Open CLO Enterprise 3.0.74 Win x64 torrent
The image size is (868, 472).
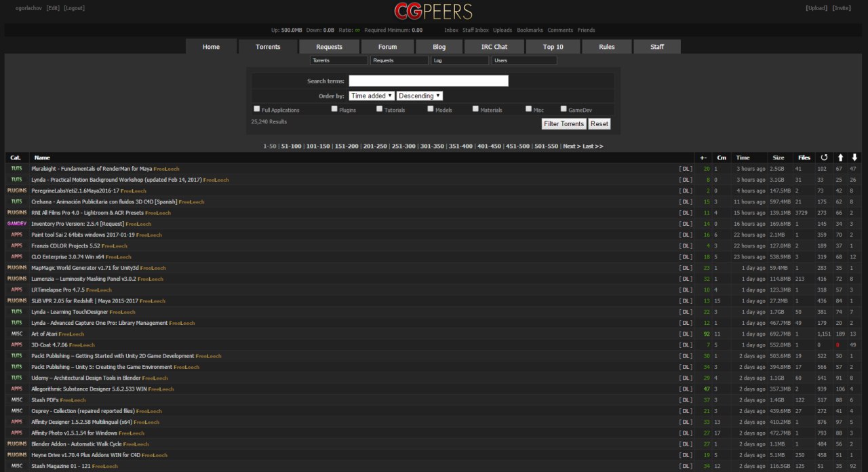pyautogui.click(x=68, y=257)
